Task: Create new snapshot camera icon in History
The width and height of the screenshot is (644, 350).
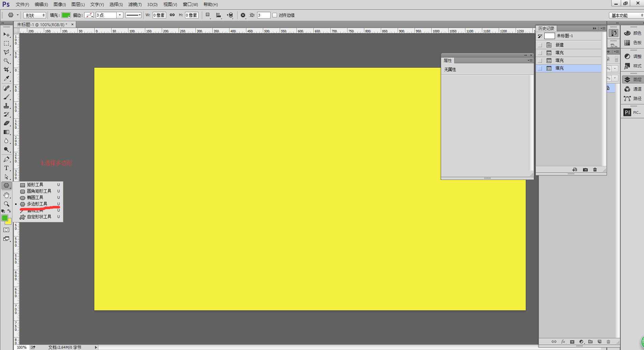Action: pyautogui.click(x=585, y=170)
